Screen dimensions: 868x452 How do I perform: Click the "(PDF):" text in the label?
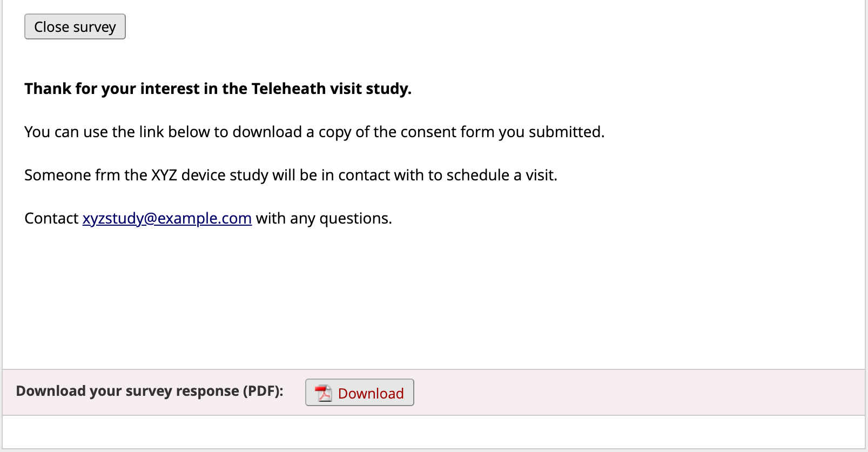(x=263, y=391)
